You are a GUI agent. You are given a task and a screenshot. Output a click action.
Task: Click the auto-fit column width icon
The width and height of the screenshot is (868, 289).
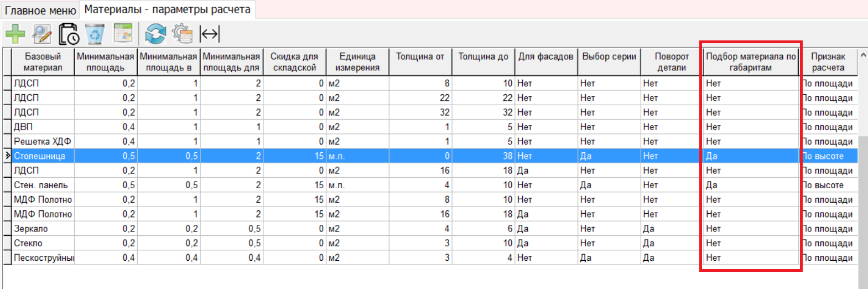[x=210, y=34]
